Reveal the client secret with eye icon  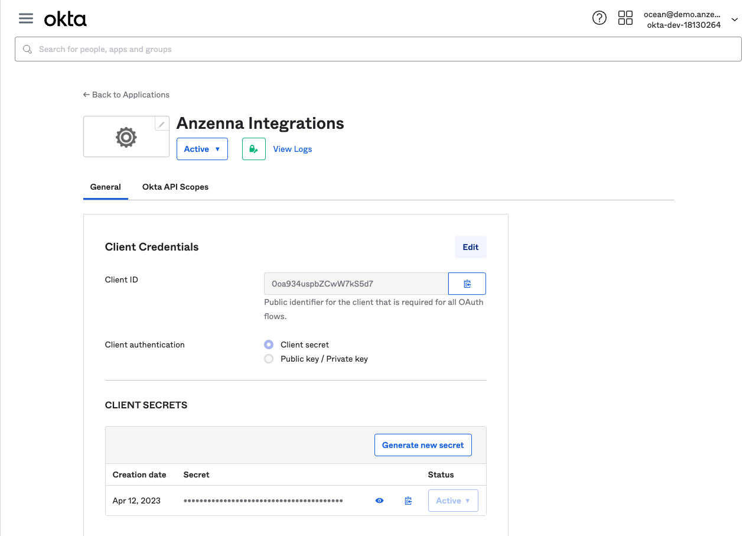click(x=379, y=501)
